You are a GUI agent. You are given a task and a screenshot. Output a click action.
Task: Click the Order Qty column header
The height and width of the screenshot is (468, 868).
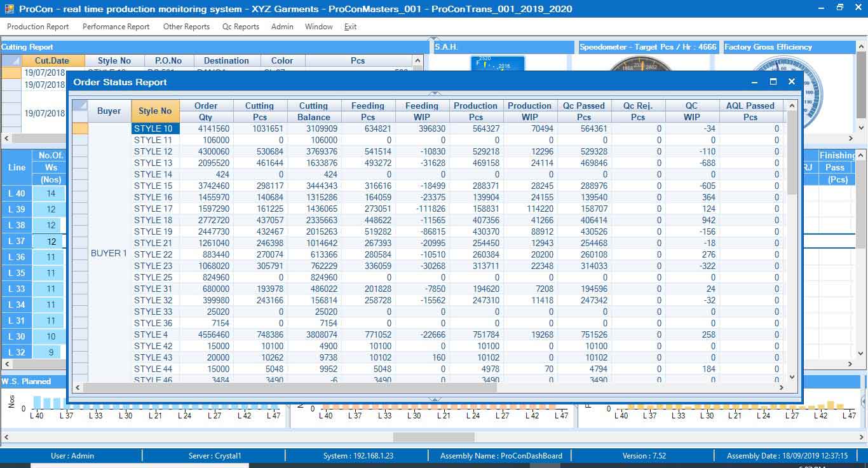pyautogui.click(x=206, y=111)
